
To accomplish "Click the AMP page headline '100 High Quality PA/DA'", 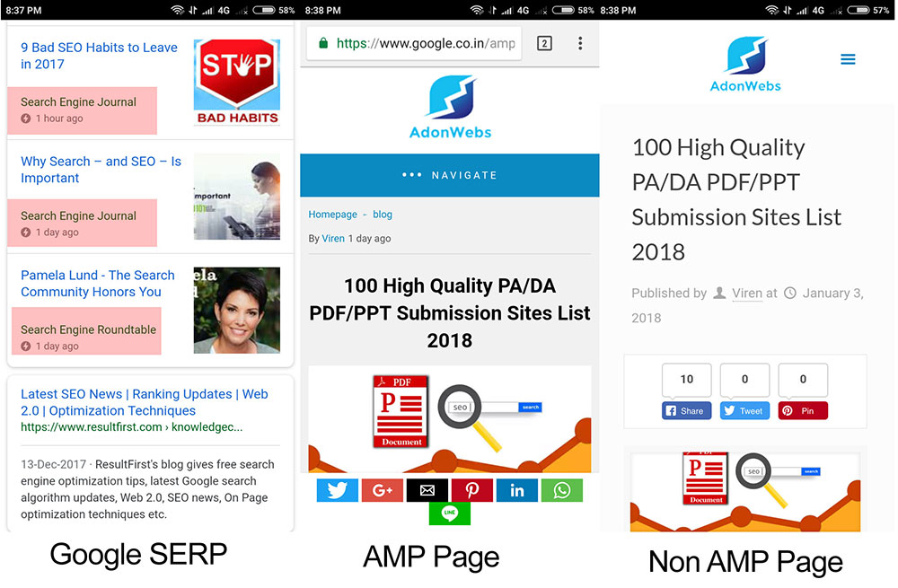I will click(450, 312).
